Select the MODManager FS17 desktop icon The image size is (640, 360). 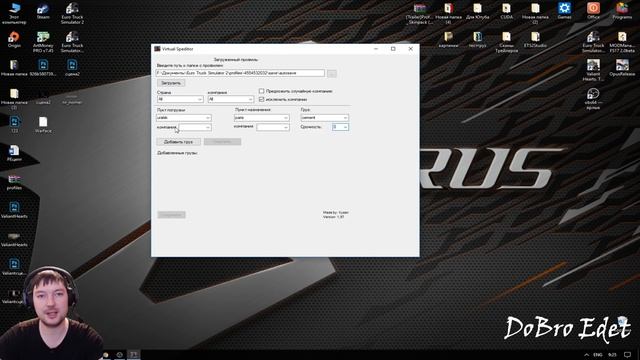622,42
